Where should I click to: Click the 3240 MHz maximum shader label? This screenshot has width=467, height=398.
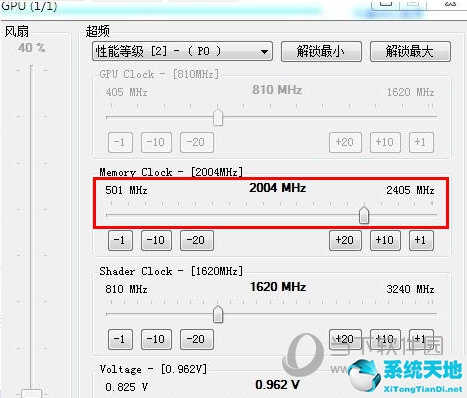click(x=410, y=289)
